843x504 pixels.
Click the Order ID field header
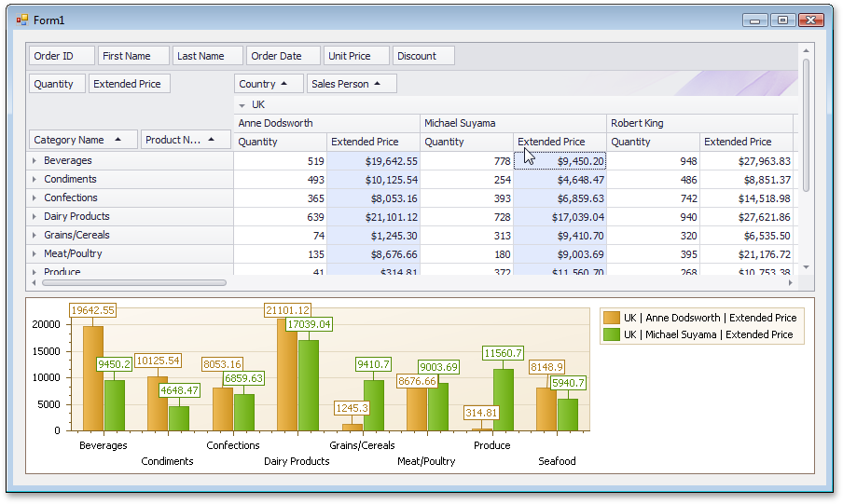click(62, 56)
